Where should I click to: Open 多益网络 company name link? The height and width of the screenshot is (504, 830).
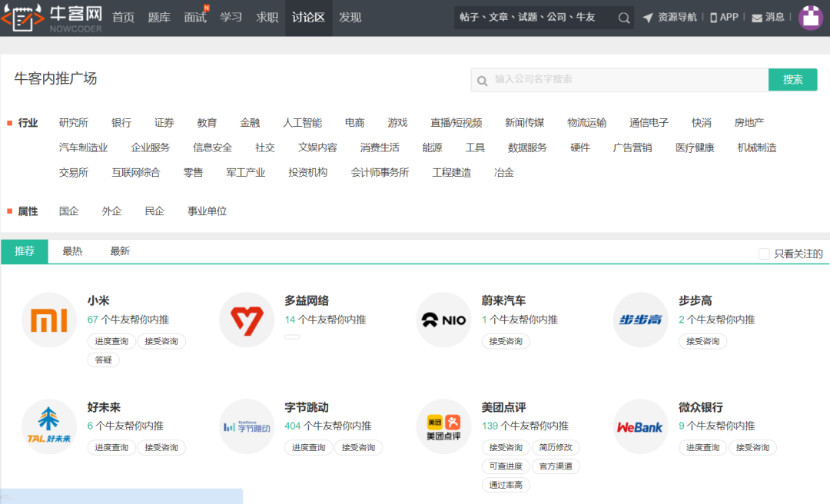coord(307,300)
